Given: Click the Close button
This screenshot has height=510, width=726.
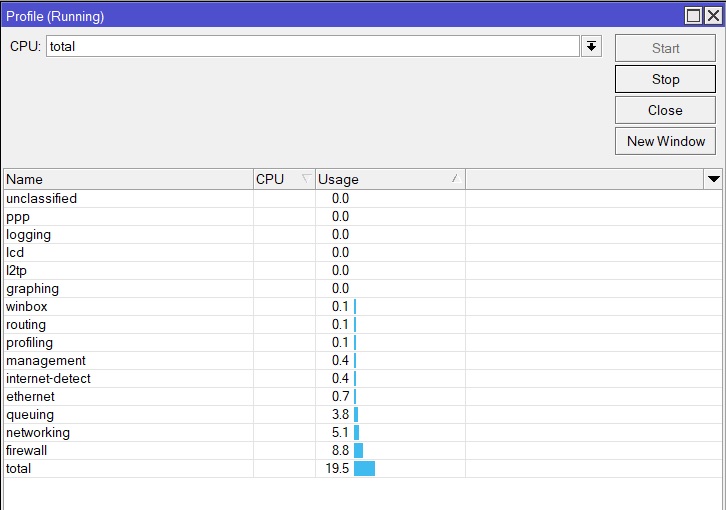Looking at the screenshot, I should point(665,110).
